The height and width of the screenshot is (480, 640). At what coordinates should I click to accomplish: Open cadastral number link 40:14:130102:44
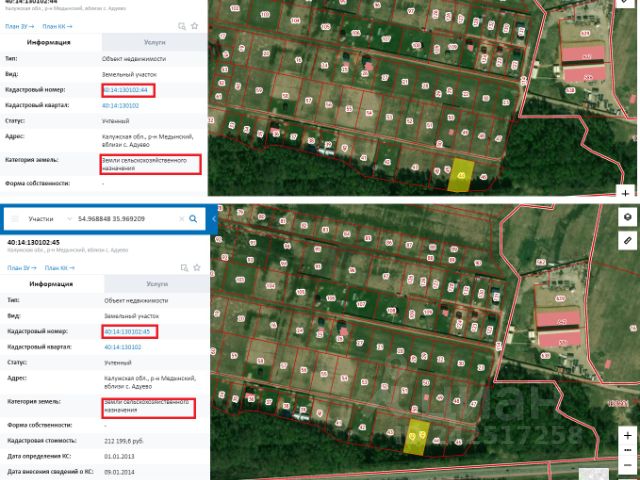point(125,90)
